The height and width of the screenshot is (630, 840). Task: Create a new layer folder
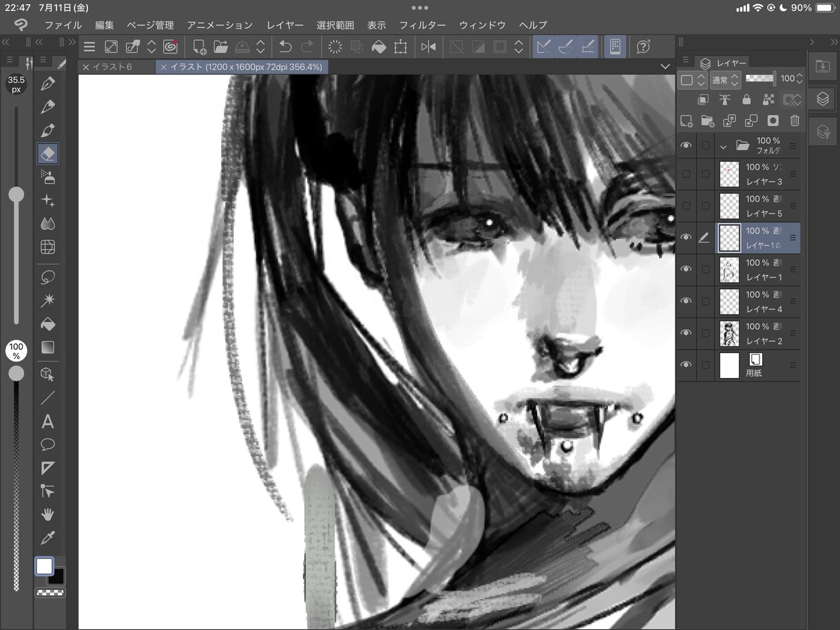(708, 120)
